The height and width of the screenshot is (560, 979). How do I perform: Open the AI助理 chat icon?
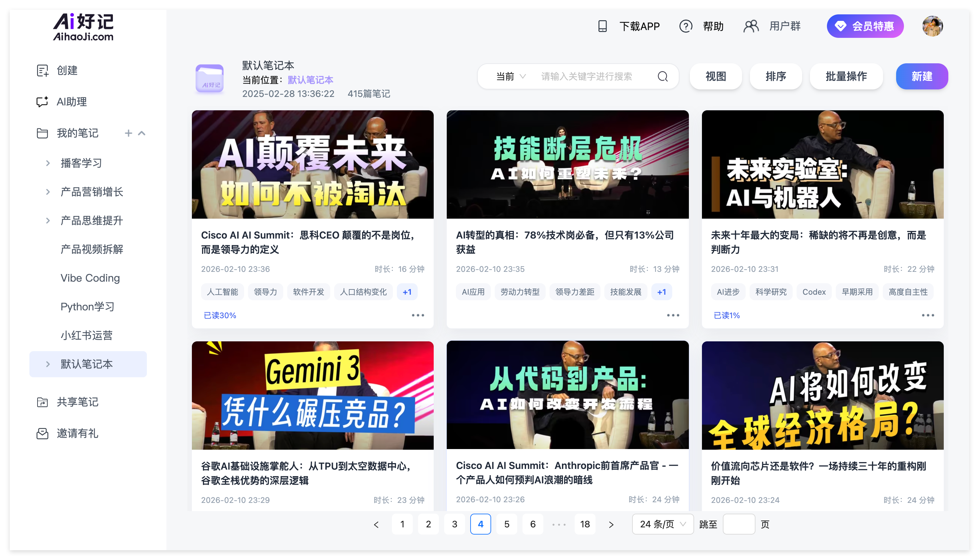click(42, 101)
